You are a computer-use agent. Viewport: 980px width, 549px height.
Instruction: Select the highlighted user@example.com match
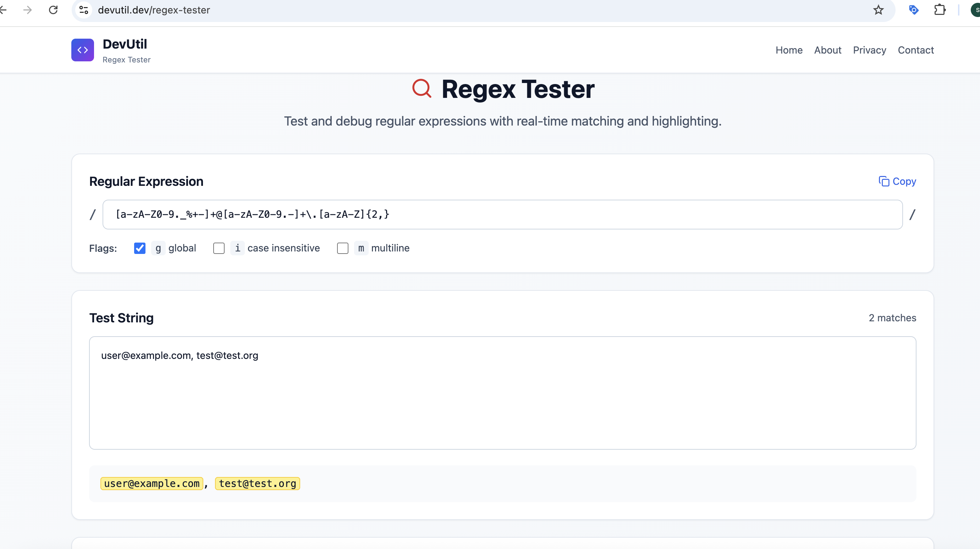(x=152, y=483)
